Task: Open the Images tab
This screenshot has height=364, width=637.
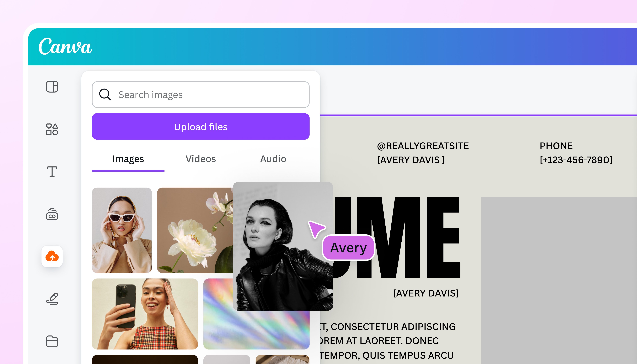Action: coord(128,159)
